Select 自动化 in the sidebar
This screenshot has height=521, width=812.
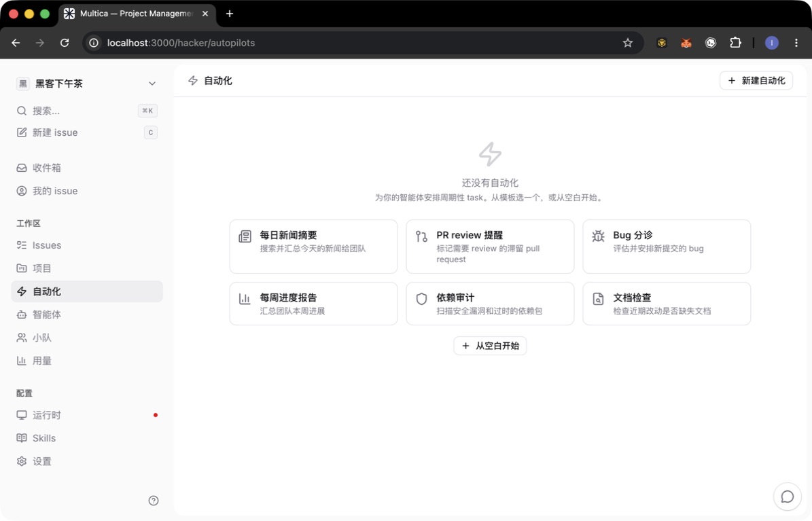pyautogui.click(x=87, y=291)
